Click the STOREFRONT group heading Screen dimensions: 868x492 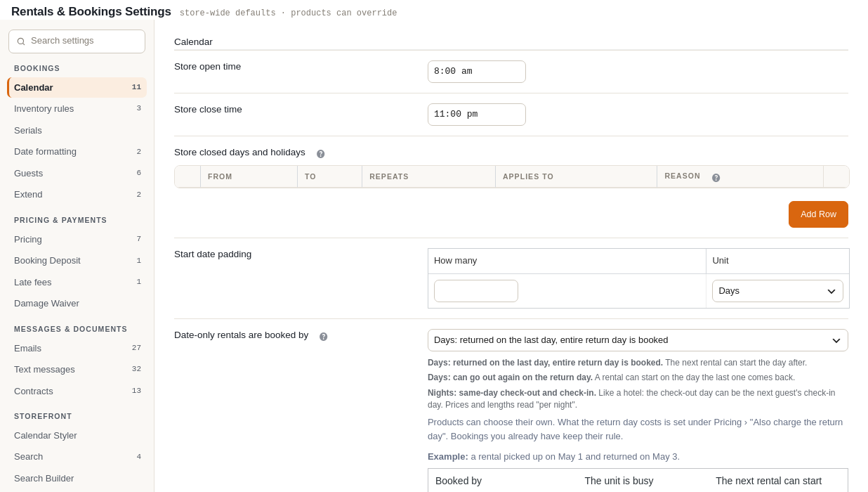pyautogui.click(x=43, y=416)
